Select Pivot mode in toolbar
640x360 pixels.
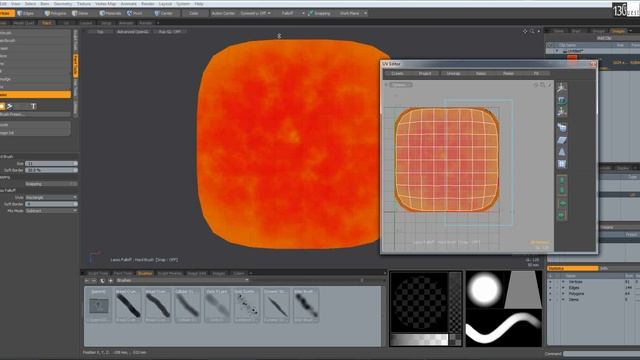point(136,13)
